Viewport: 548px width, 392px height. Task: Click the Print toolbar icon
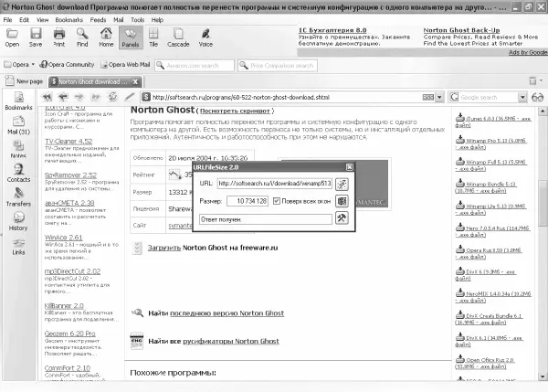click(59, 37)
